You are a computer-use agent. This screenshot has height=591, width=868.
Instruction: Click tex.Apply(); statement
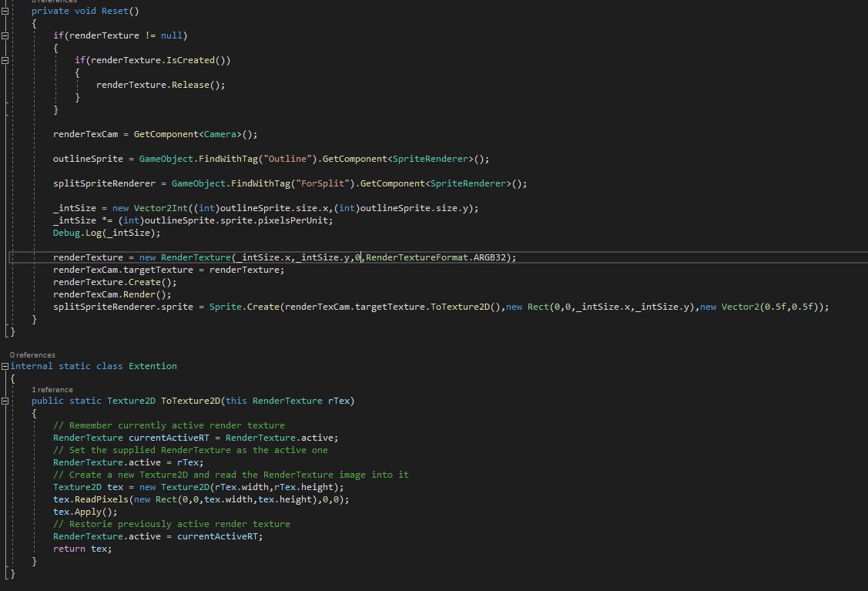[85, 512]
